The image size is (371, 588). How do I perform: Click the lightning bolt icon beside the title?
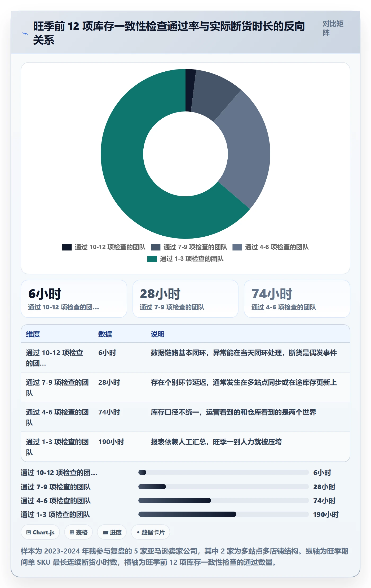click(25, 33)
